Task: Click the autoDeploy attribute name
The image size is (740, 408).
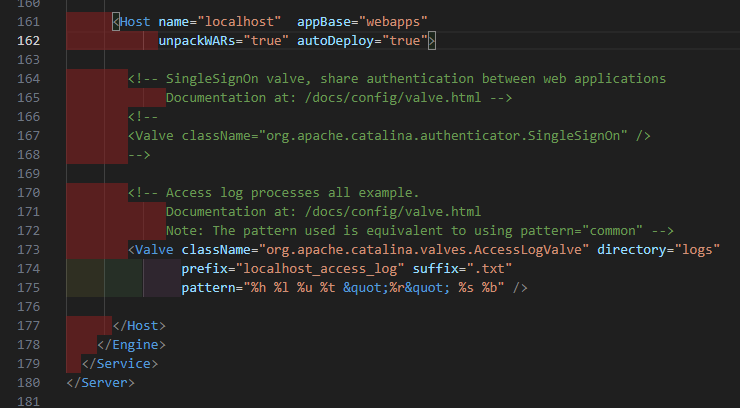Action: [x=336, y=41]
